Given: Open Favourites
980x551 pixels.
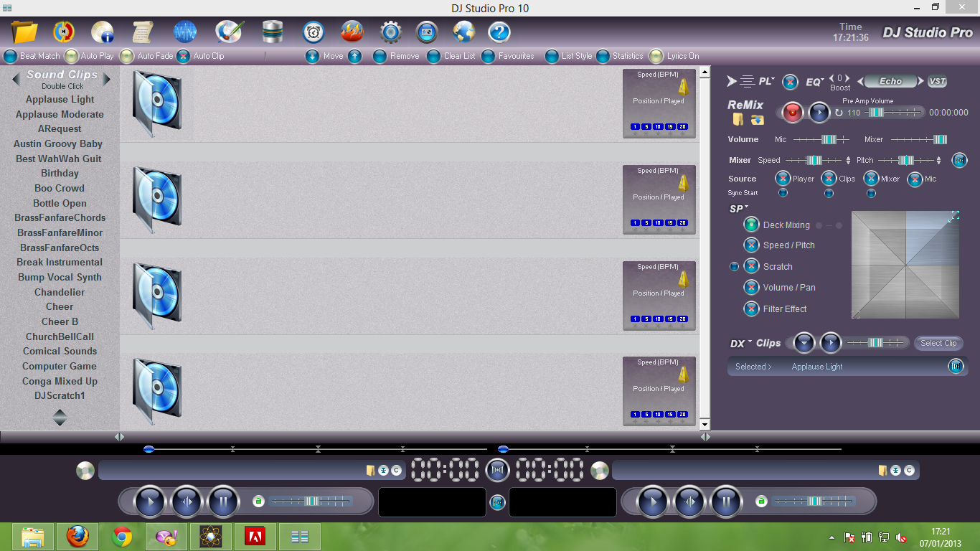Looking at the screenshot, I should point(488,56).
